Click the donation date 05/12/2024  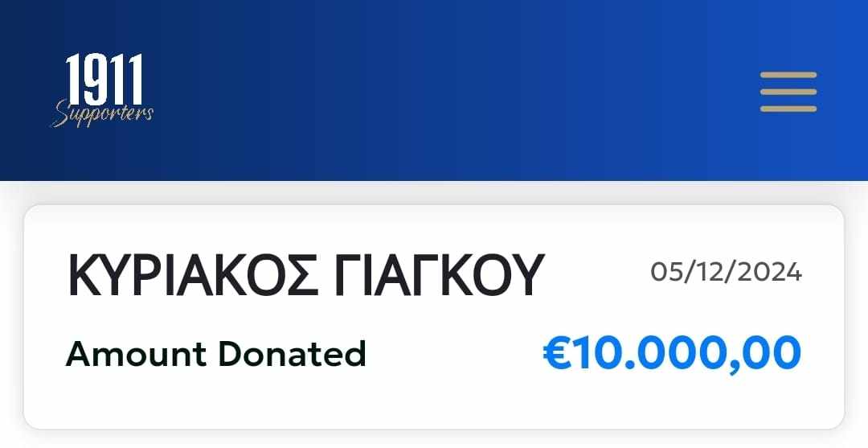[726, 272]
